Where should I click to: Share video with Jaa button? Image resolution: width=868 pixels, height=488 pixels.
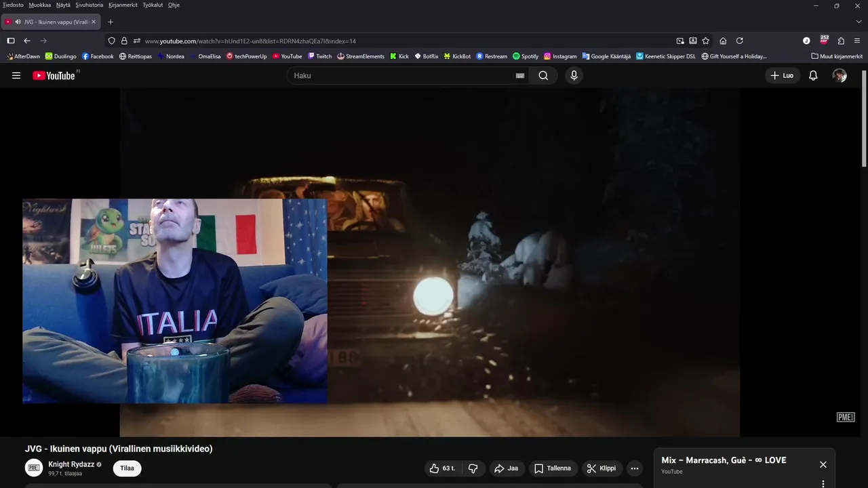coord(506,468)
